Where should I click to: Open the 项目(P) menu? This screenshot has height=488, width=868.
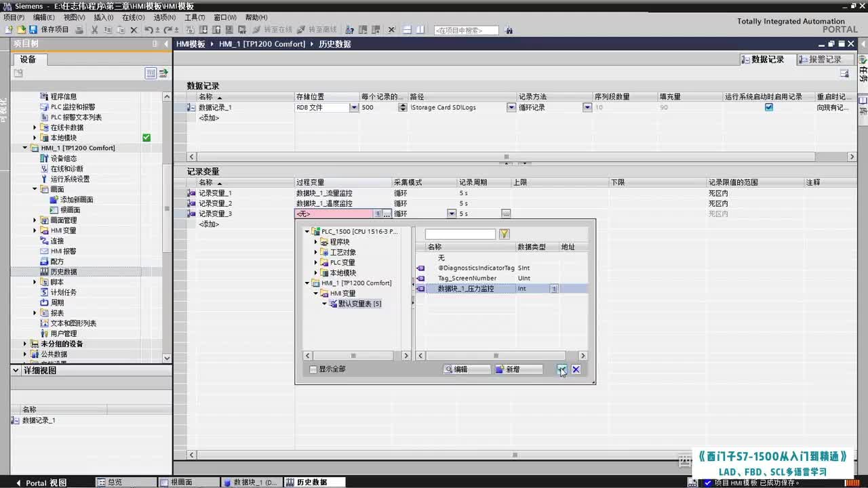14,18
